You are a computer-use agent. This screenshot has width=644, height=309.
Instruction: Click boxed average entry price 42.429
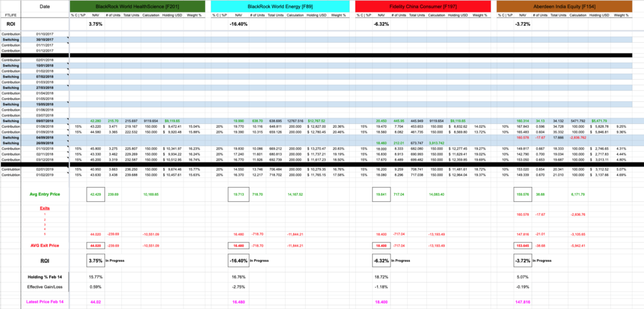(96, 194)
